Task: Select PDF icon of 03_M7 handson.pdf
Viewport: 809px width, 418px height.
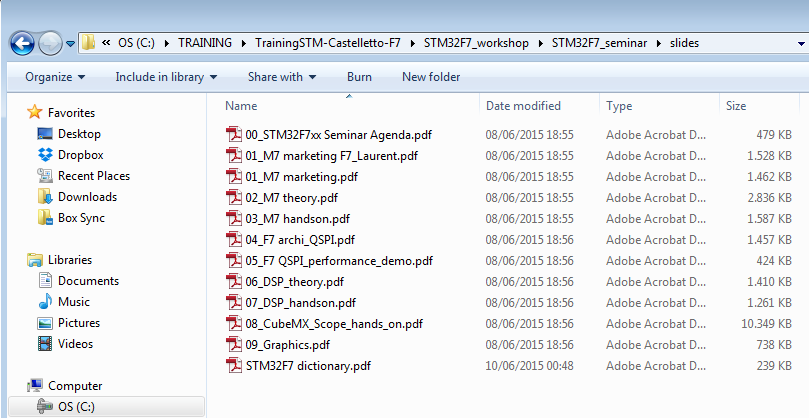Action: click(234, 219)
